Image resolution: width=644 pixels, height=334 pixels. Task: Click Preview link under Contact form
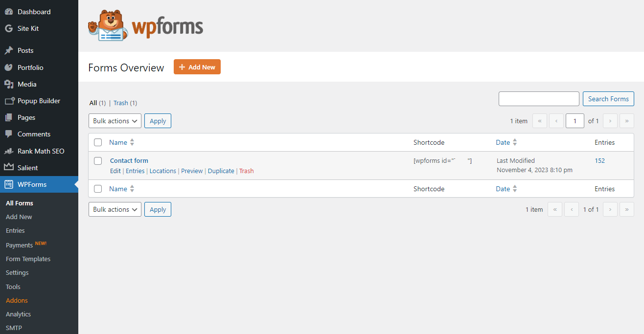[192, 171]
